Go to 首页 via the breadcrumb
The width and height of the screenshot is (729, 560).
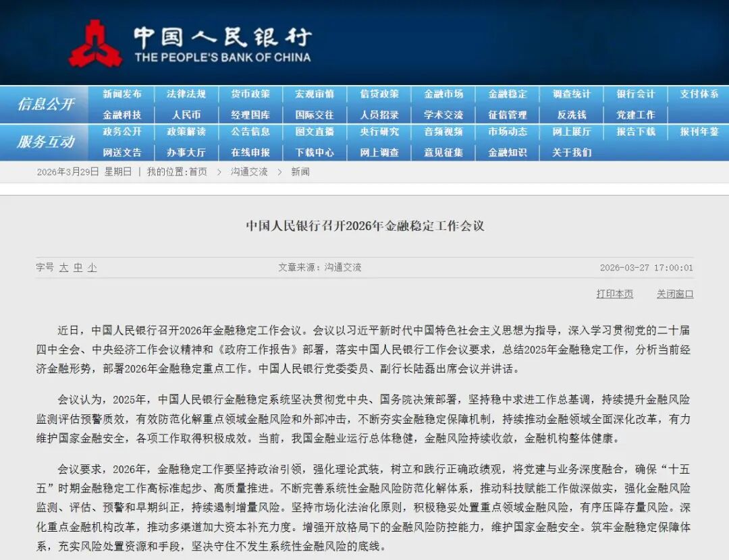198,172
